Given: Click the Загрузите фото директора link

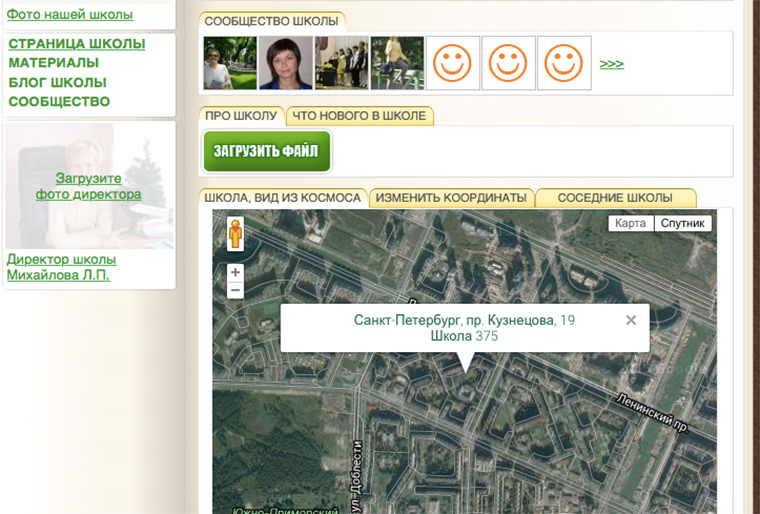Looking at the screenshot, I should [x=88, y=186].
